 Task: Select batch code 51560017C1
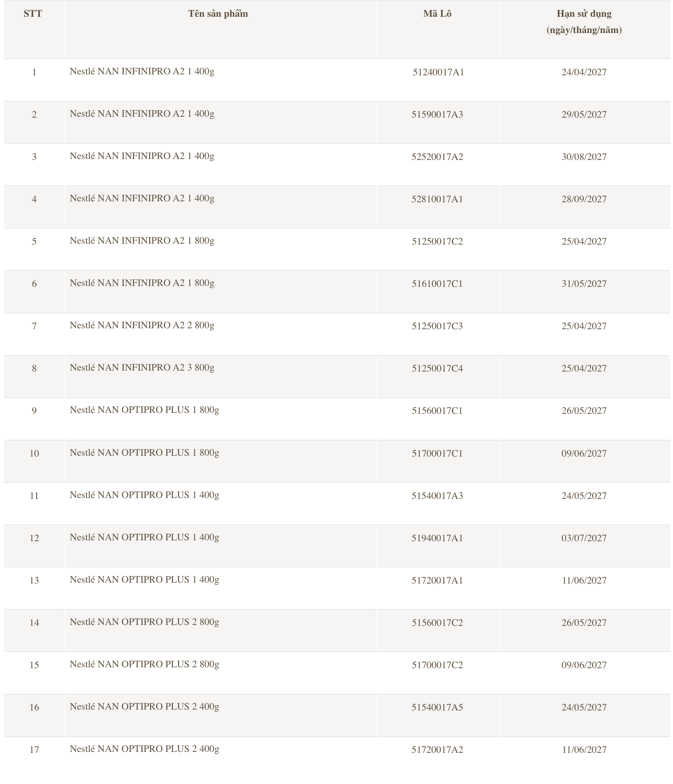click(437, 411)
